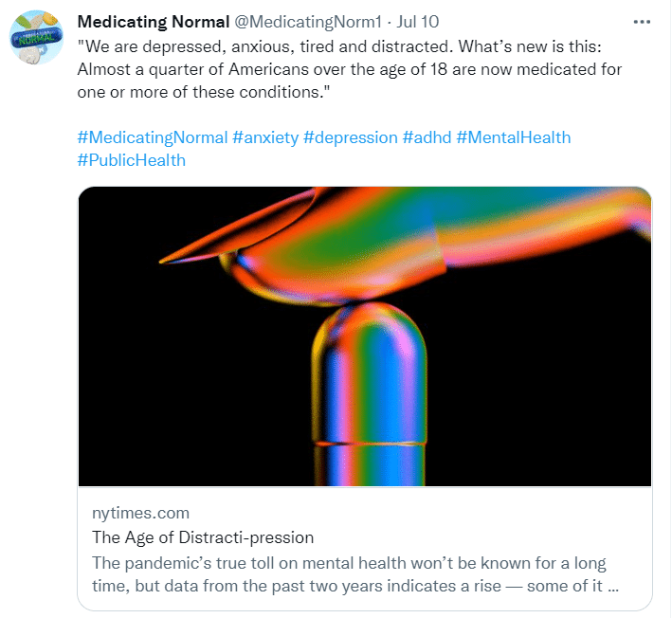The width and height of the screenshot is (672, 618).
Task: Click the #PublicHealth hashtag
Action: 131,160
